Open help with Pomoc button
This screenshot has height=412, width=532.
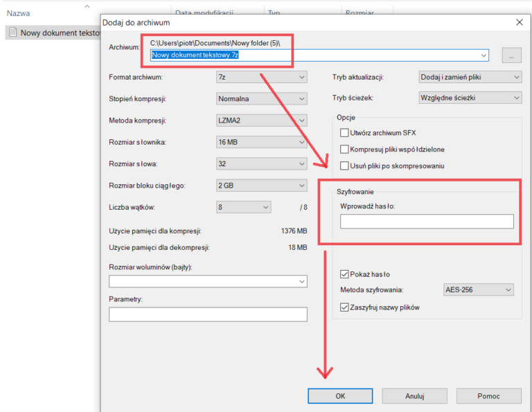pos(488,396)
